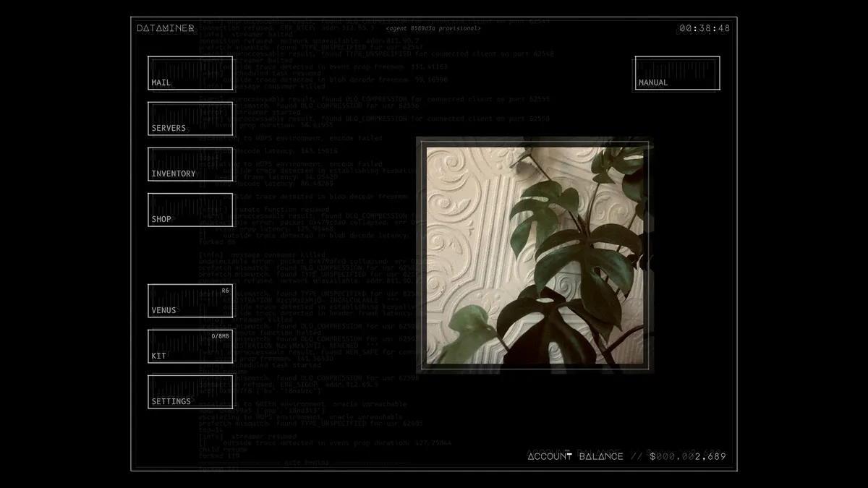Image resolution: width=868 pixels, height=488 pixels.
Task: Select the agent 8989d3a provisional label
Action: tap(433, 28)
